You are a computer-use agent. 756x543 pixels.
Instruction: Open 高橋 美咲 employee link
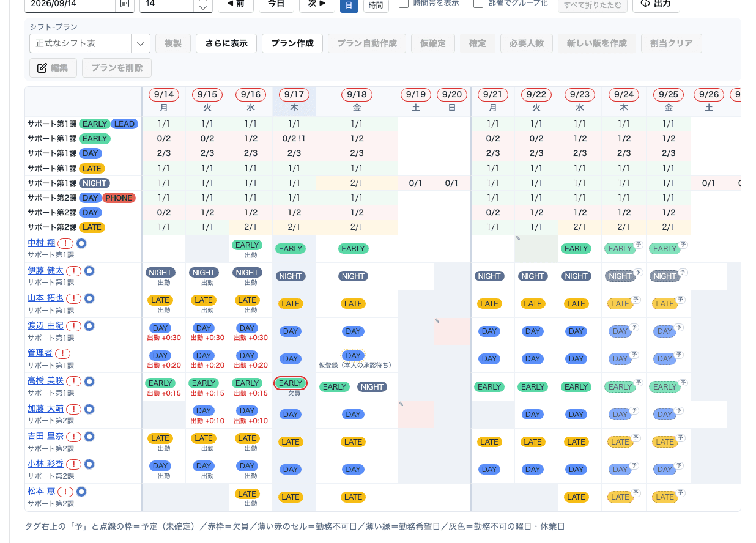pyautogui.click(x=45, y=380)
